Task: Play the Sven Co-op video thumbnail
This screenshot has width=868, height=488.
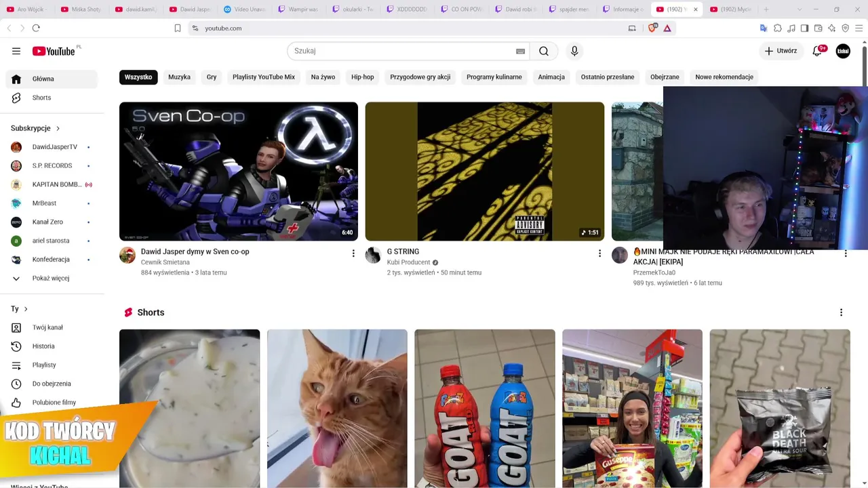Action: [239, 171]
